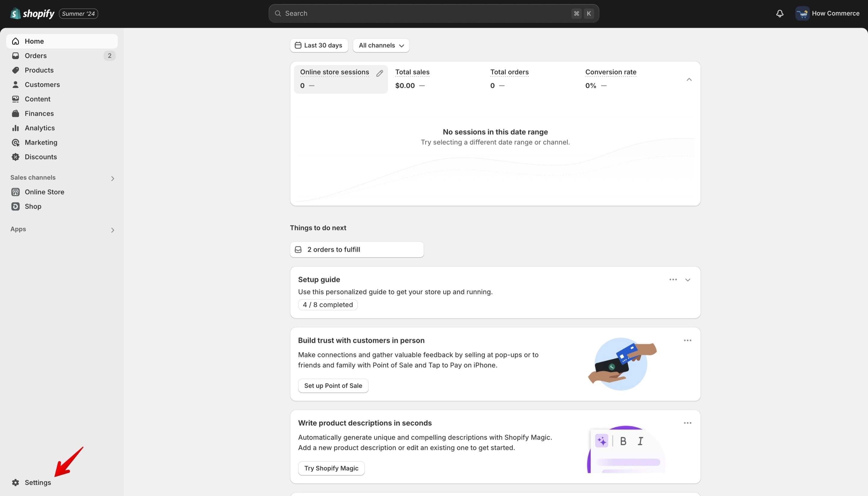868x496 pixels.
Task: Click into the Search field
Action: (x=434, y=14)
